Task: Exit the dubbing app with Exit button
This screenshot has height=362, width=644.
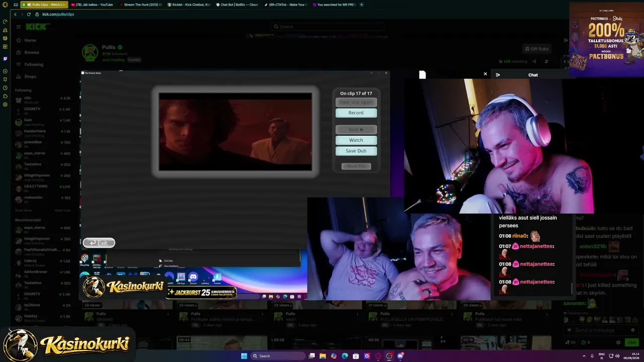Action: tap(99, 243)
